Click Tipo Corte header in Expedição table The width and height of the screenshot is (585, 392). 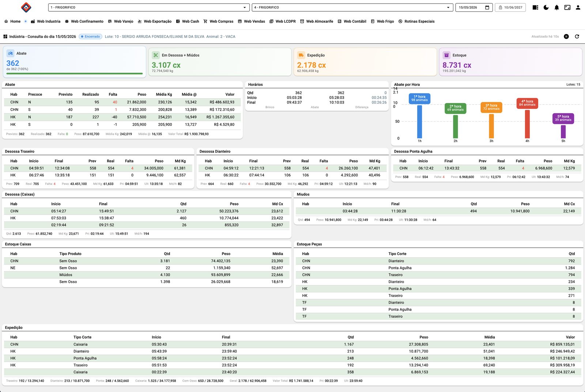pos(82,337)
